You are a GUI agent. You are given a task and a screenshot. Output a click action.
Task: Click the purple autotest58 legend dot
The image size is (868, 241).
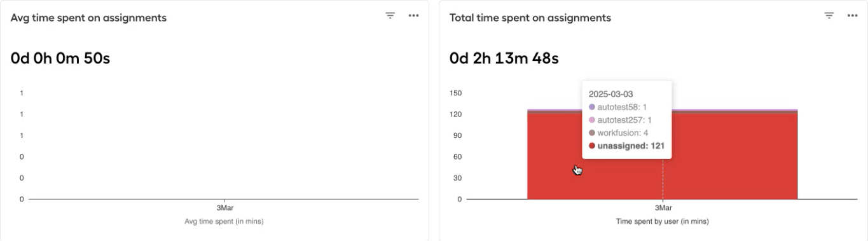(592, 107)
